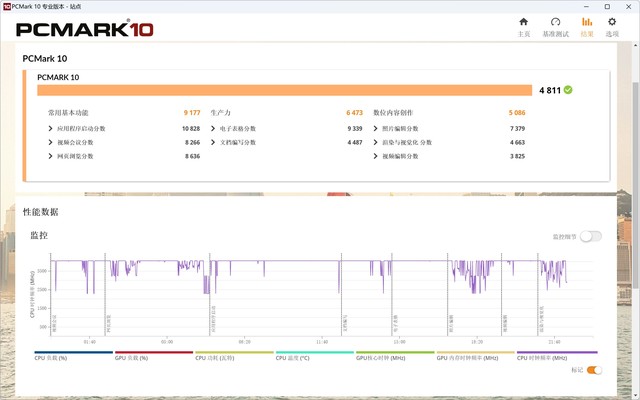Click the 10 828 app start-up value
Screen dimensions: 640x400
tap(191, 129)
